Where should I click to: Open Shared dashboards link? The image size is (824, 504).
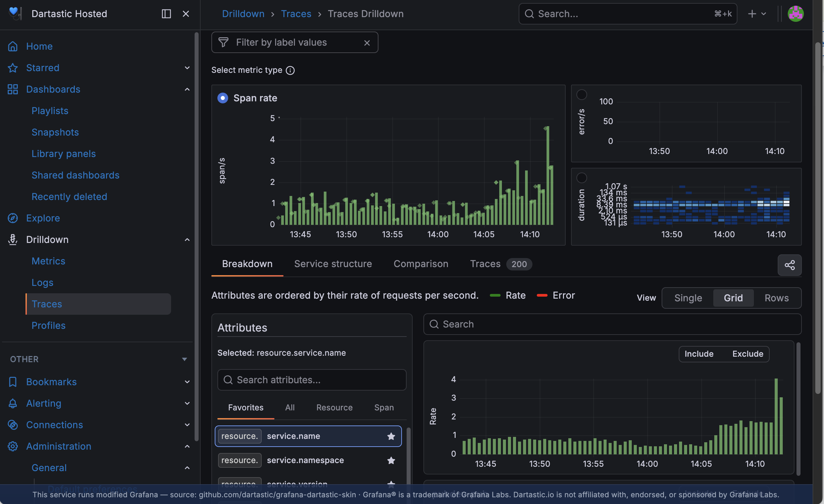(x=75, y=175)
